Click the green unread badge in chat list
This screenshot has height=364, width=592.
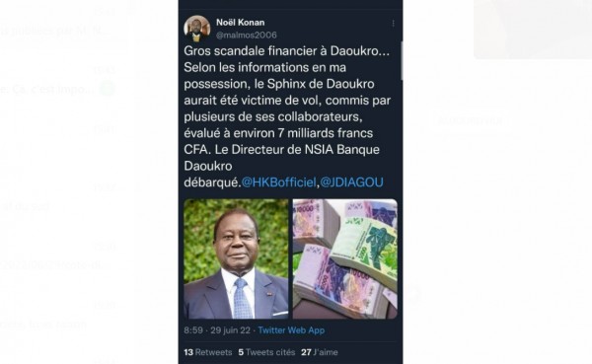click(x=108, y=89)
